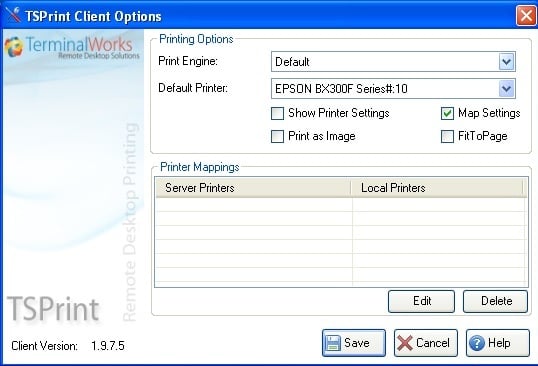Click the Client Version number 1.9.7.5
This screenshot has width=538, height=366.
(x=108, y=346)
